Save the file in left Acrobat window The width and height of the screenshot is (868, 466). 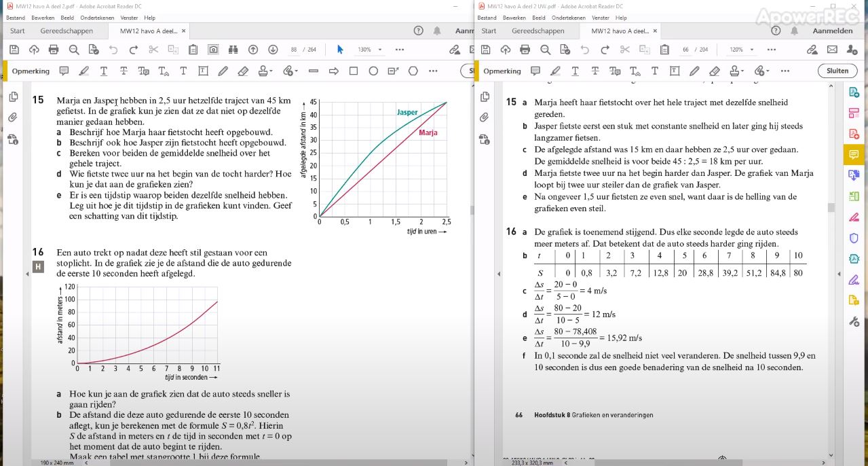pyautogui.click(x=14, y=50)
